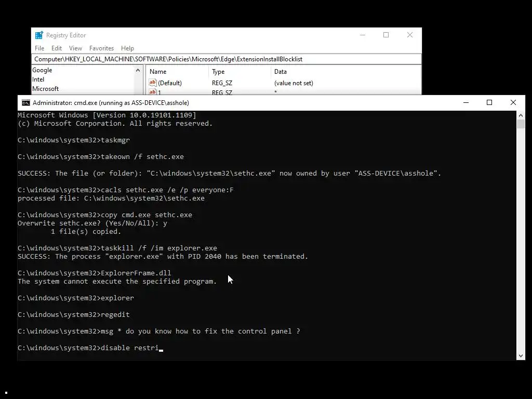Select the Intel key in registry tree
532x399 pixels.
38,79
